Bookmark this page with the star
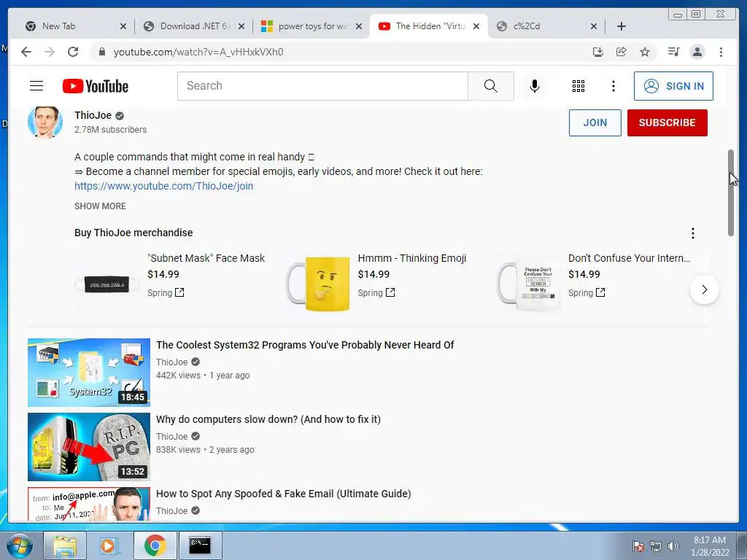This screenshot has height=560, width=747. [x=645, y=52]
